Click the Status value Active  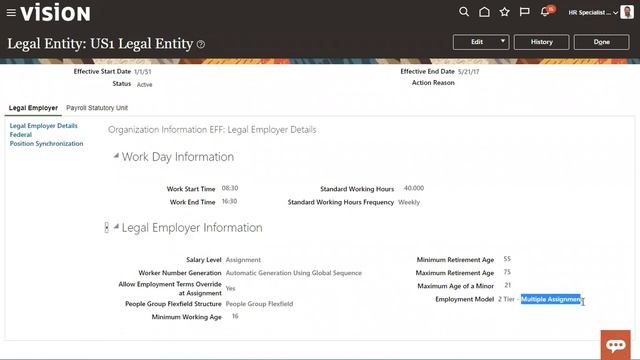click(x=144, y=85)
